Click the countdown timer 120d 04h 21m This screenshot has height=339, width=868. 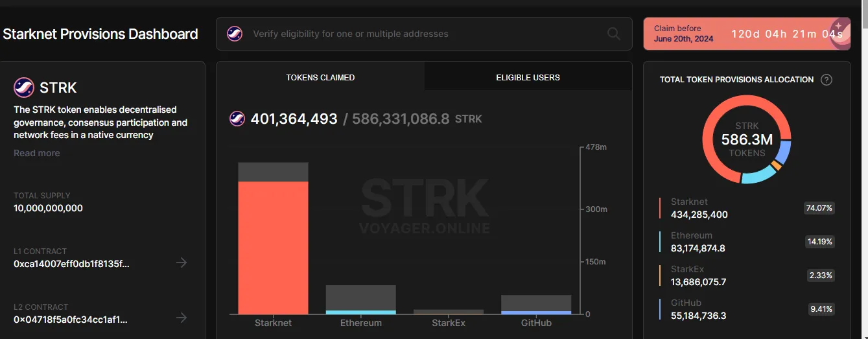click(787, 34)
